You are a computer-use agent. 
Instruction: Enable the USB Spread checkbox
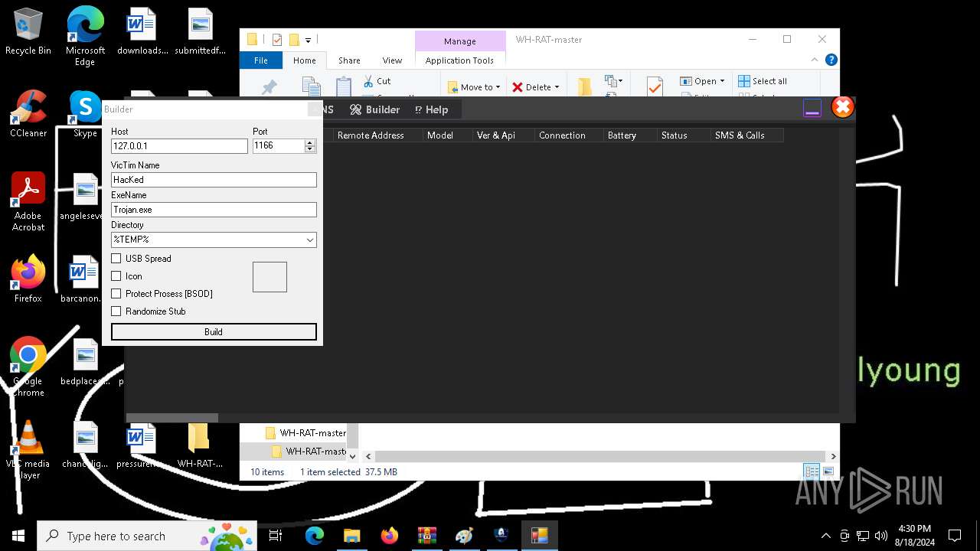(116, 259)
